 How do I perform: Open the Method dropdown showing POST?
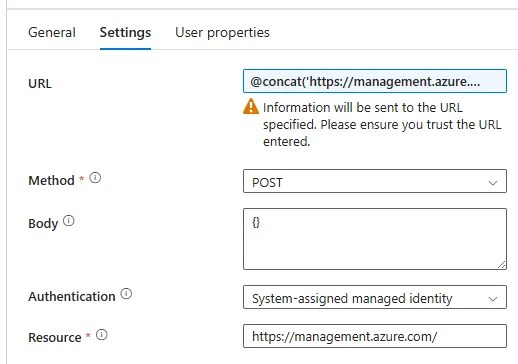point(375,181)
